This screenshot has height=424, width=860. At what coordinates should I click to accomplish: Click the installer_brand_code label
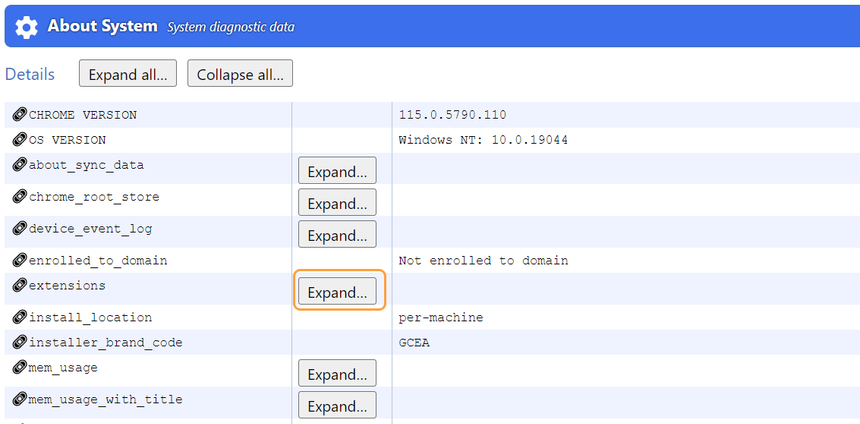106,343
